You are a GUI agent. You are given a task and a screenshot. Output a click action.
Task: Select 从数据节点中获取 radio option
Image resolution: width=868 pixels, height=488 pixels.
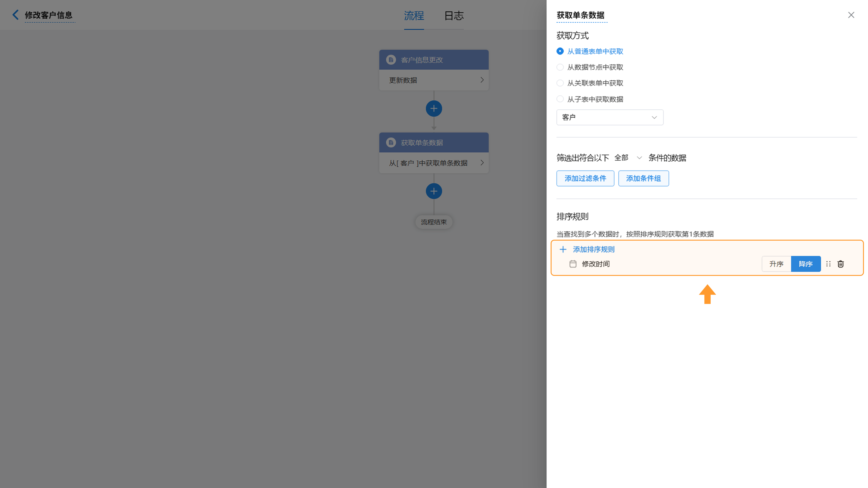[x=560, y=67]
